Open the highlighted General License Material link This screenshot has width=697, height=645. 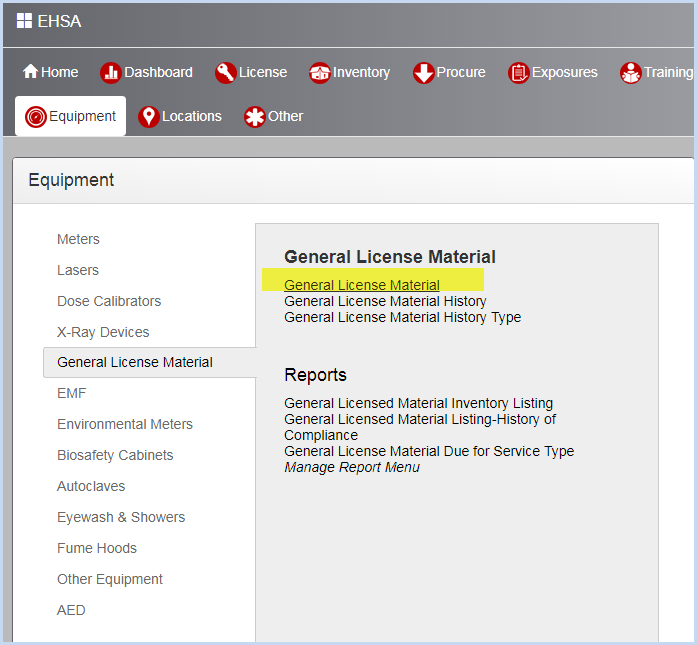[362, 285]
